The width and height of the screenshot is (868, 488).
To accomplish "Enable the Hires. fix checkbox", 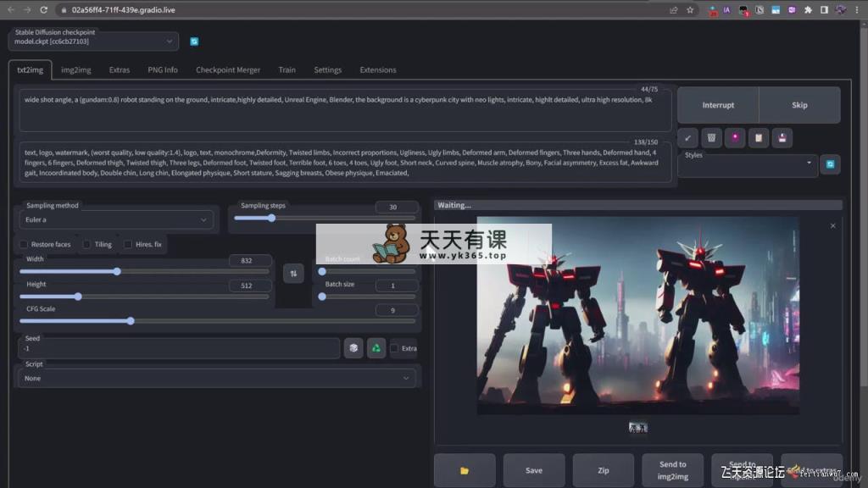I will (128, 244).
